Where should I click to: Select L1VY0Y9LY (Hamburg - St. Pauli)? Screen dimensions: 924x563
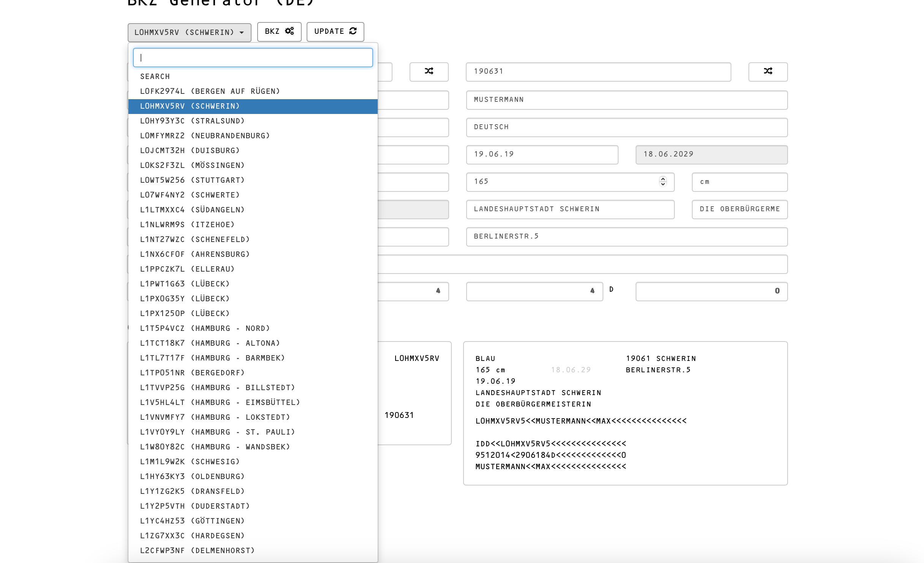click(253, 432)
